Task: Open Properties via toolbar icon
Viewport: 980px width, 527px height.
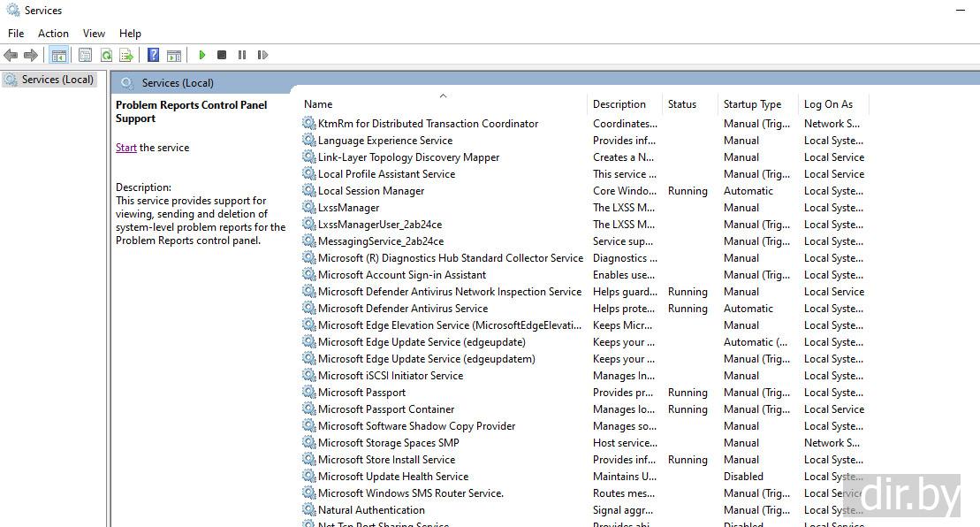Action: click(85, 55)
